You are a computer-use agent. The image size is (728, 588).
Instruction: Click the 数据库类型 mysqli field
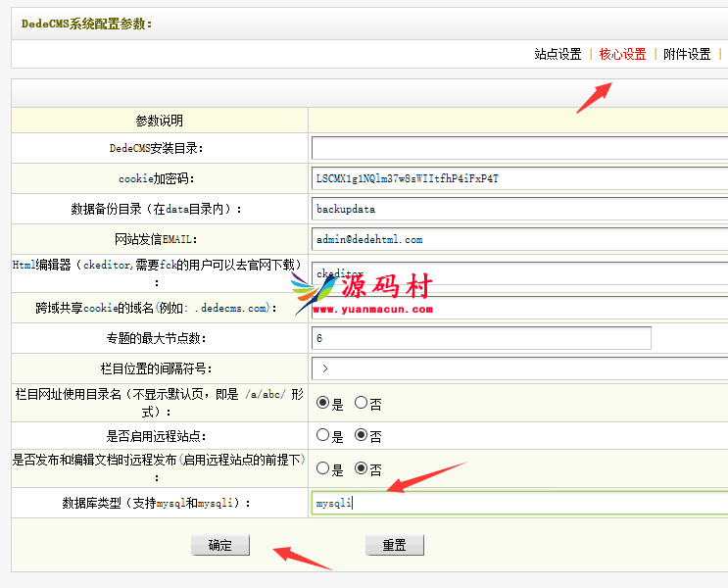point(519,503)
